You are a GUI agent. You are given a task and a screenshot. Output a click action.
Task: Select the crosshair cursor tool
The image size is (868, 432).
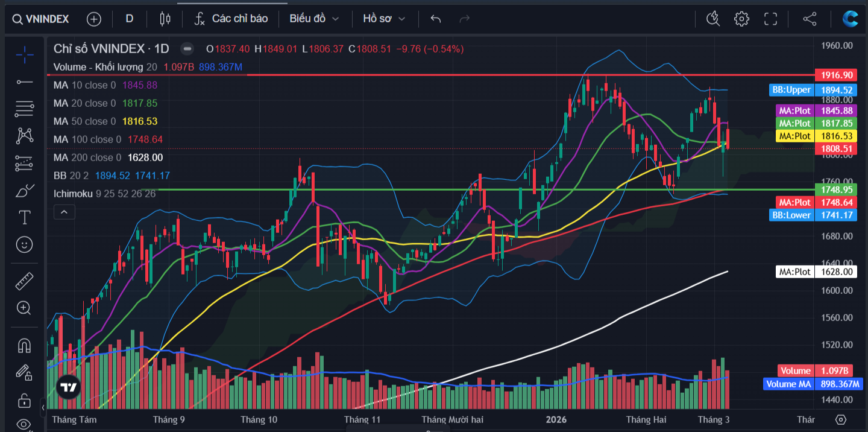click(24, 55)
